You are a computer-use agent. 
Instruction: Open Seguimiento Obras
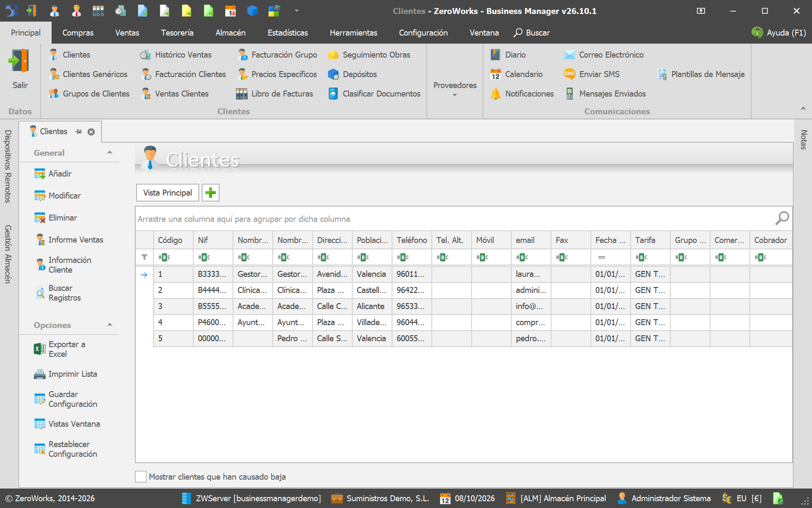pyautogui.click(x=369, y=55)
